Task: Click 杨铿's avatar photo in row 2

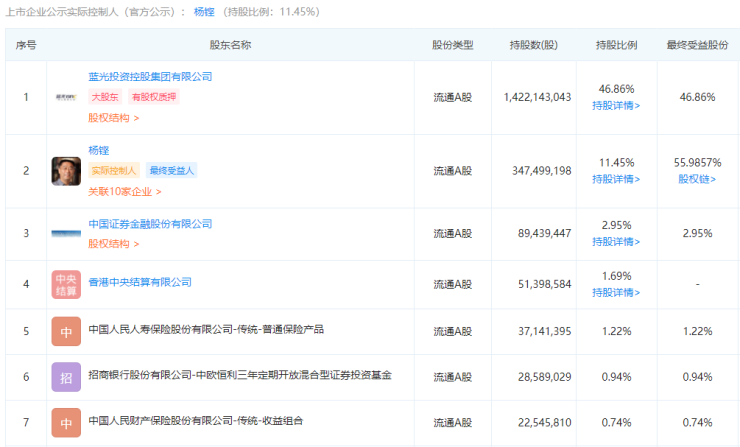Action: (66, 171)
